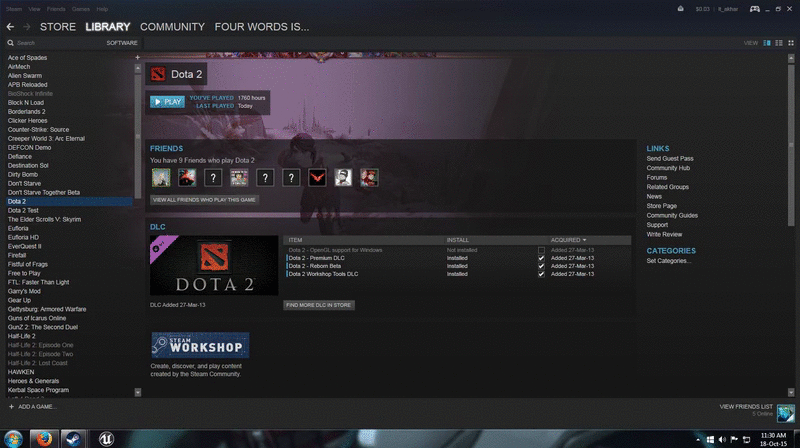Open fourth friend avatar in Friends row

click(x=239, y=178)
